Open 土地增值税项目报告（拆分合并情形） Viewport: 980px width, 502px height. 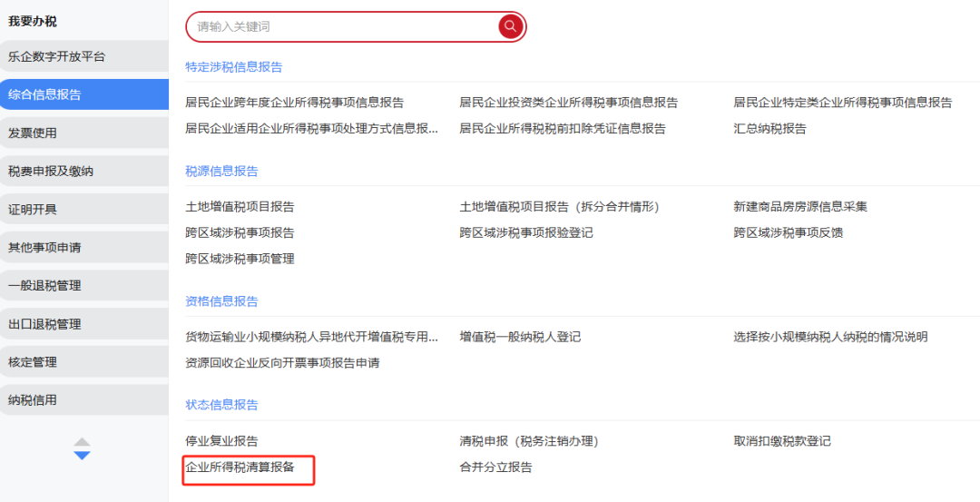click(x=559, y=207)
